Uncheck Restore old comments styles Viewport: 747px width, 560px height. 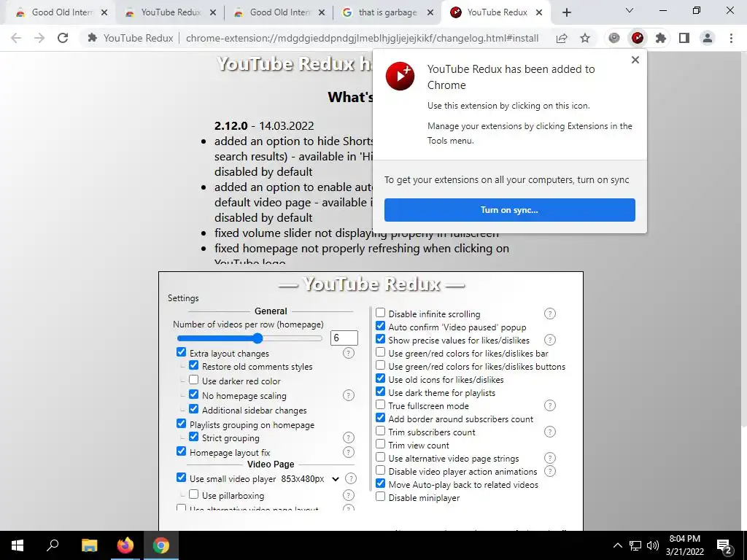coord(193,365)
